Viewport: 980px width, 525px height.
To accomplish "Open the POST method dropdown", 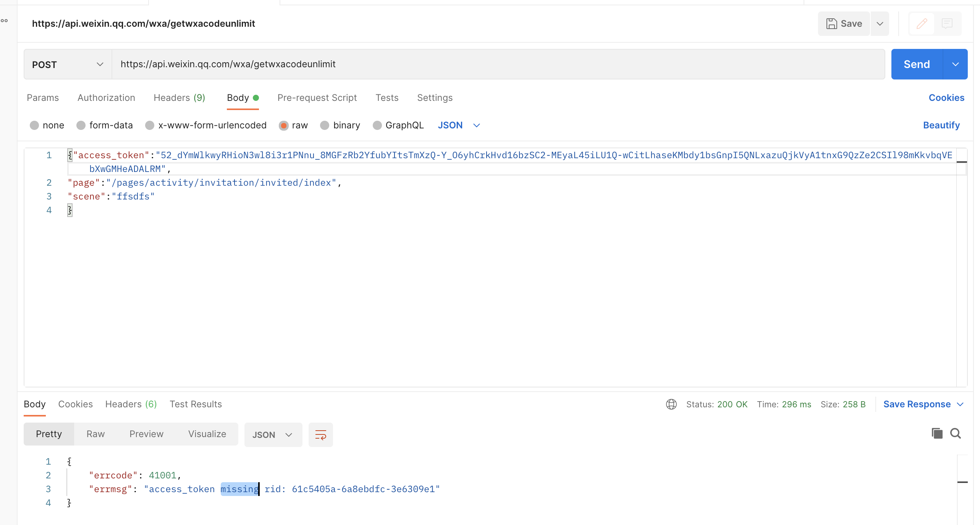I will (x=68, y=65).
